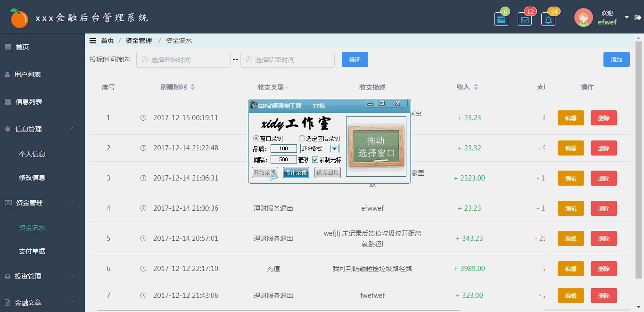Collapse the 资金管理 sidebar section
The width and height of the screenshot is (644, 312).
point(42,203)
